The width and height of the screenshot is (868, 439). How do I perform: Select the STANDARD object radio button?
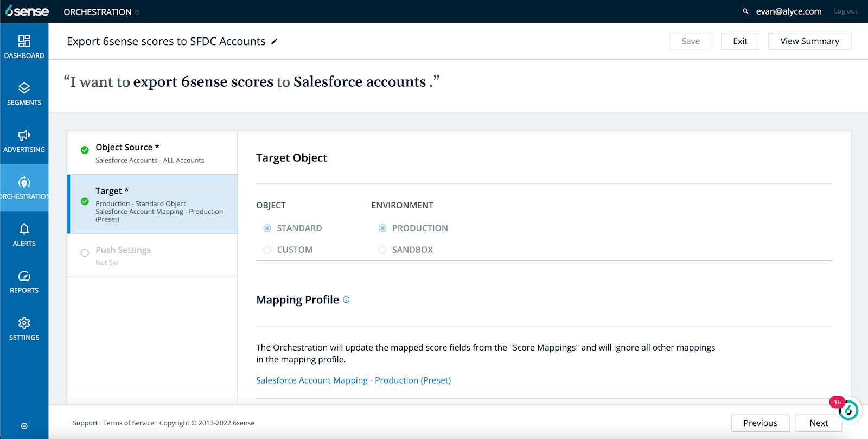point(267,228)
